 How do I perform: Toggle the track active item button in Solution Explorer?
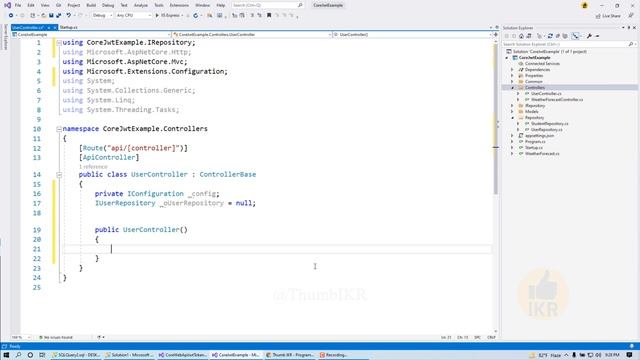pos(576,36)
